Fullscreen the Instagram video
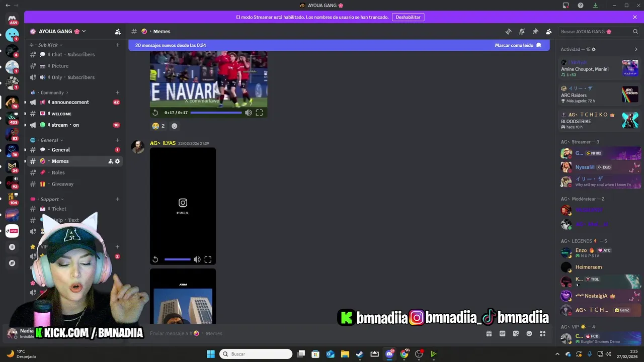644x362 pixels. point(208,259)
